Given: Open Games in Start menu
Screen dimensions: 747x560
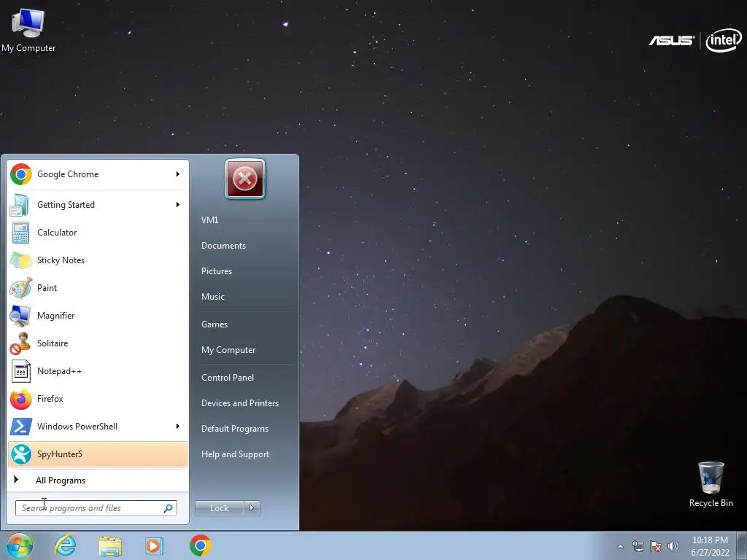Looking at the screenshot, I should [x=214, y=324].
